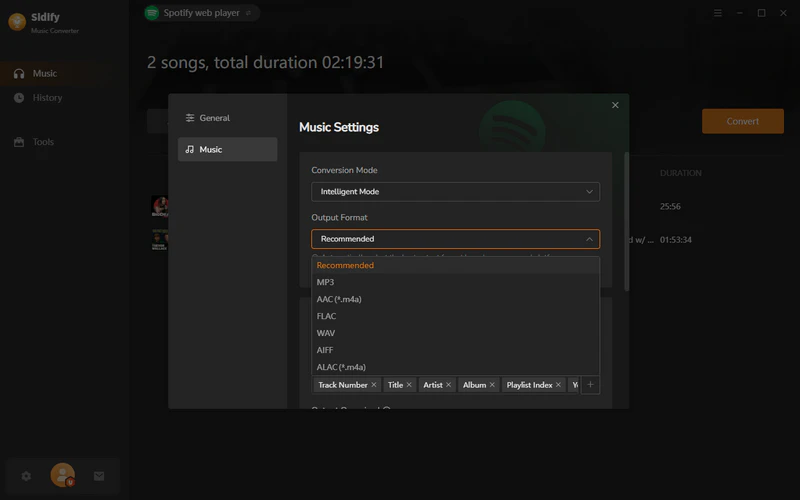The height and width of the screenshot is (500, 800).
Task: Close the Music Settings dialog
Action: (615, 105)
